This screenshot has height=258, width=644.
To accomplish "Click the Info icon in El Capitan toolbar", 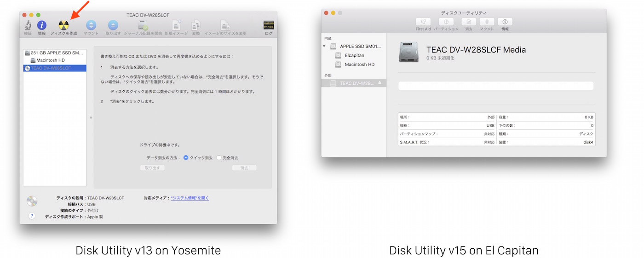I will (x=505, y=22).
